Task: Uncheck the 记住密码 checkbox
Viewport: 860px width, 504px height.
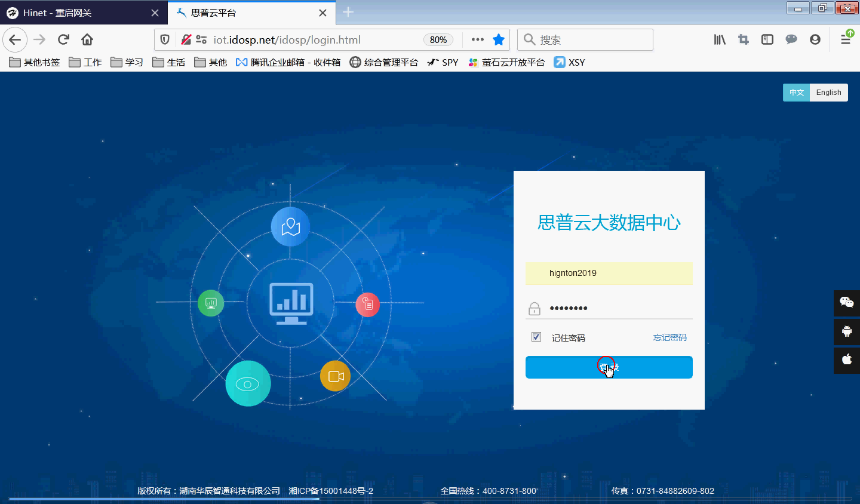Action: [x=536, y=337]
